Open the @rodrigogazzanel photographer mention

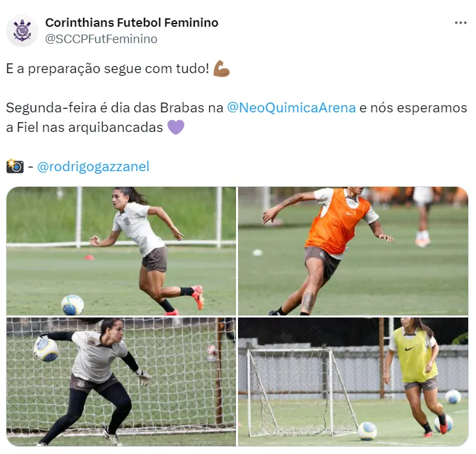click(x=93, y=167)
